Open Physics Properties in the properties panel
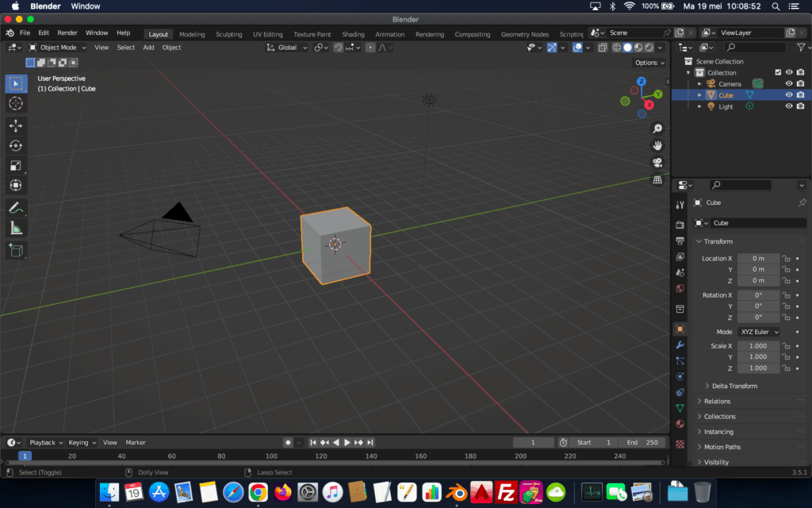 tap(680, 377)
